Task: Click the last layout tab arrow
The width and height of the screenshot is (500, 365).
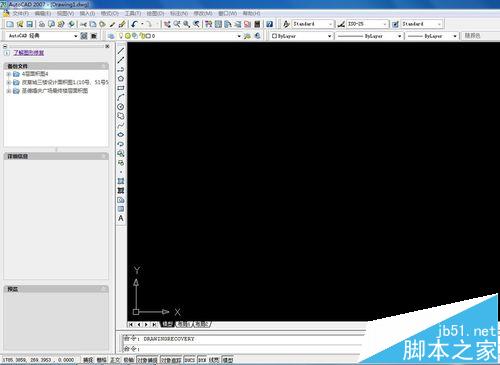Action: (x=154, y=324)
